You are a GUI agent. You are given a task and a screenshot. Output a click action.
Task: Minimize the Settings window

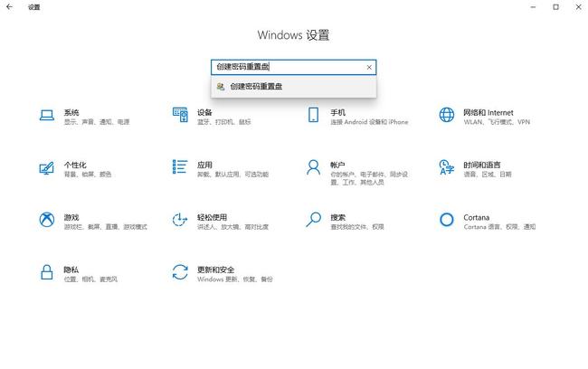pos(533,6)
